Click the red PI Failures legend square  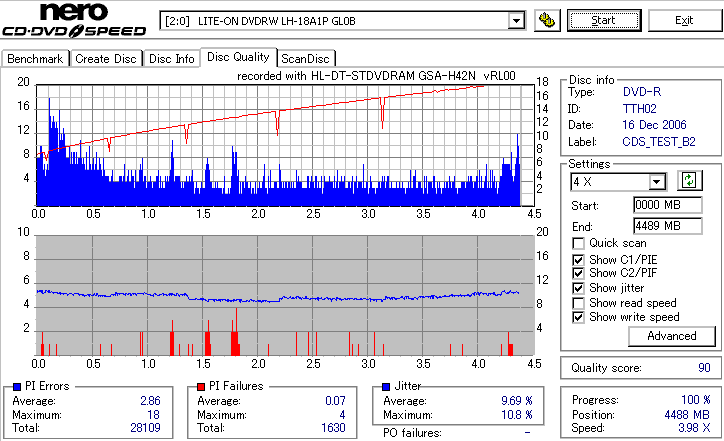point(201,387)
